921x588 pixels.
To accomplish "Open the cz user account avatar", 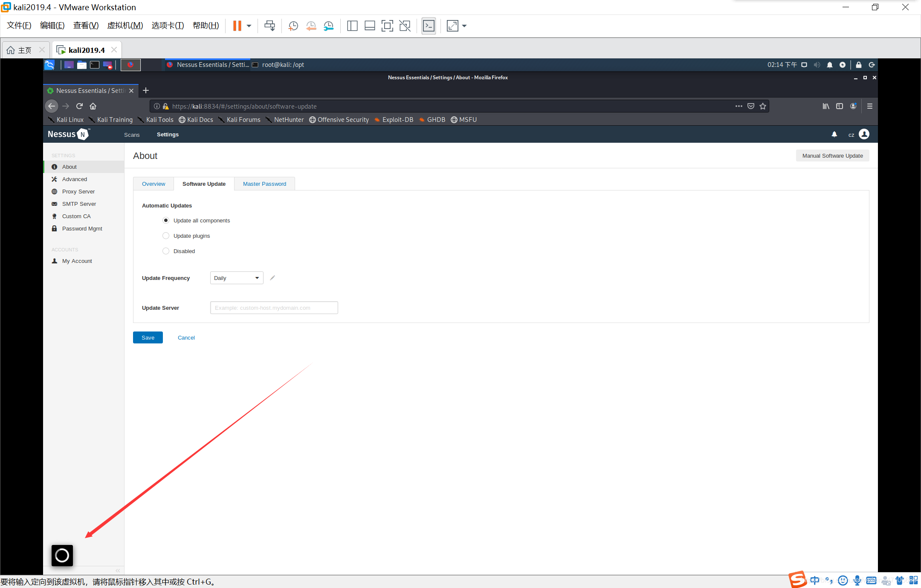I will [864, 134].
